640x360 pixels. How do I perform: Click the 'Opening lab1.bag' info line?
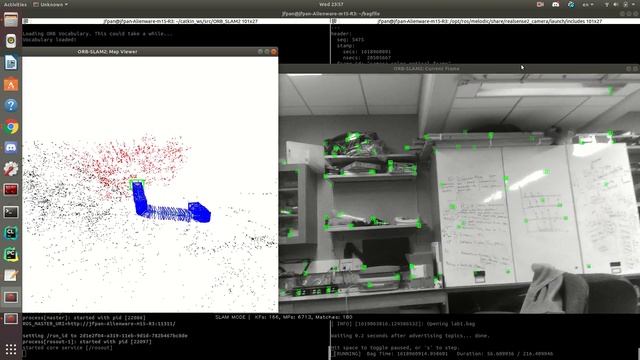coord(403,324)
